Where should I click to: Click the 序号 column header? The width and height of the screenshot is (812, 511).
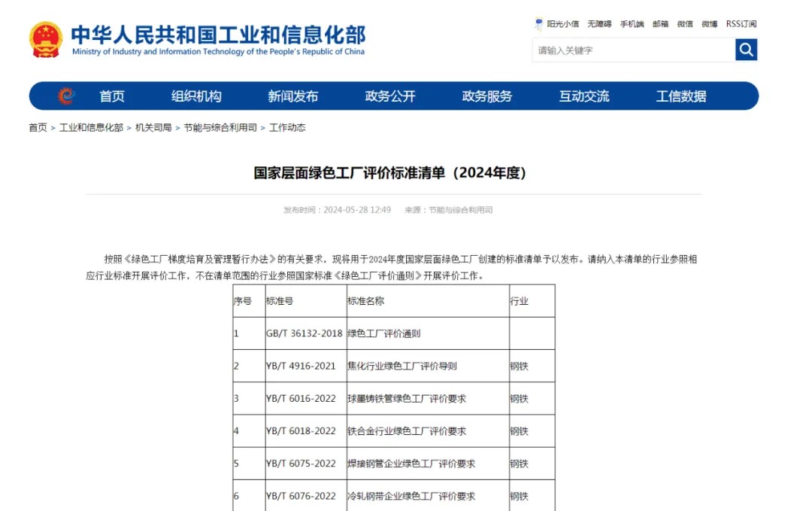click(243, 301)
